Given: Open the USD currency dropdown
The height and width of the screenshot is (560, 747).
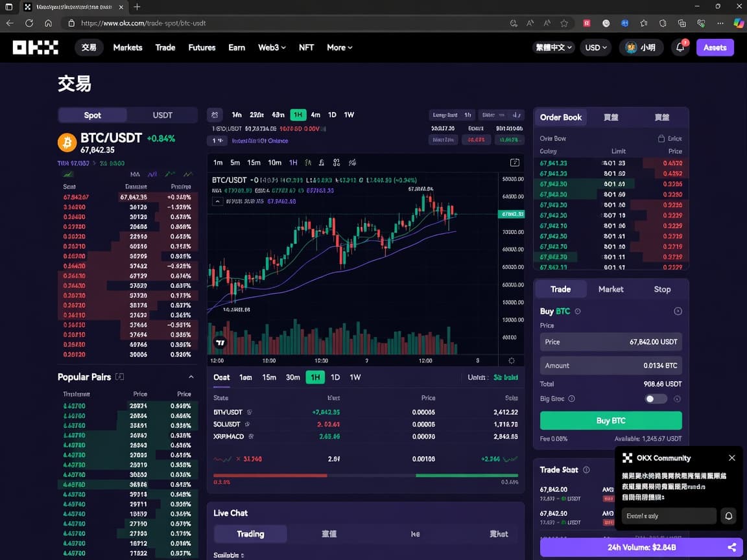Looking at the screenshot, I should (596, 47).
